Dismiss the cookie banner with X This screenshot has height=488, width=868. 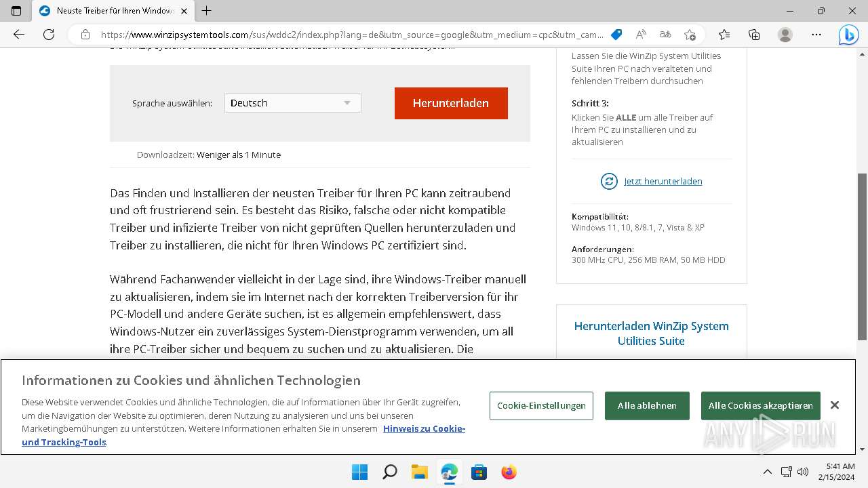click(x=835, y=405)
